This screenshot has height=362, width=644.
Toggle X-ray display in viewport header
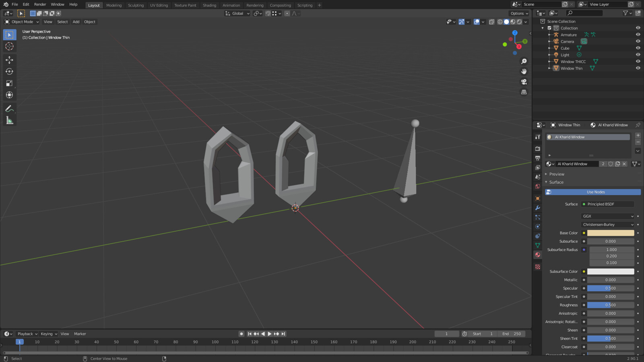tap(491, 22)
